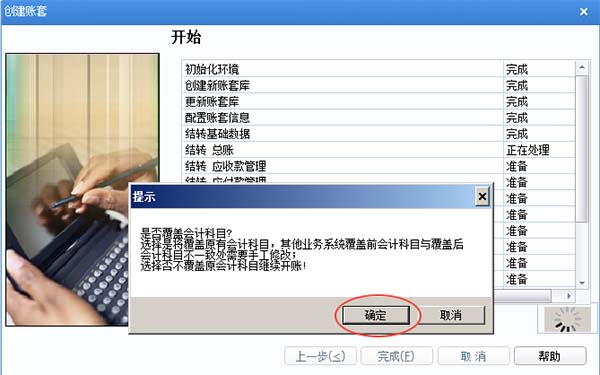The height and width of the screenshot is (375, 600).
Task: Select the 结转 应收款管理 row
Action: tap(378, 166)
